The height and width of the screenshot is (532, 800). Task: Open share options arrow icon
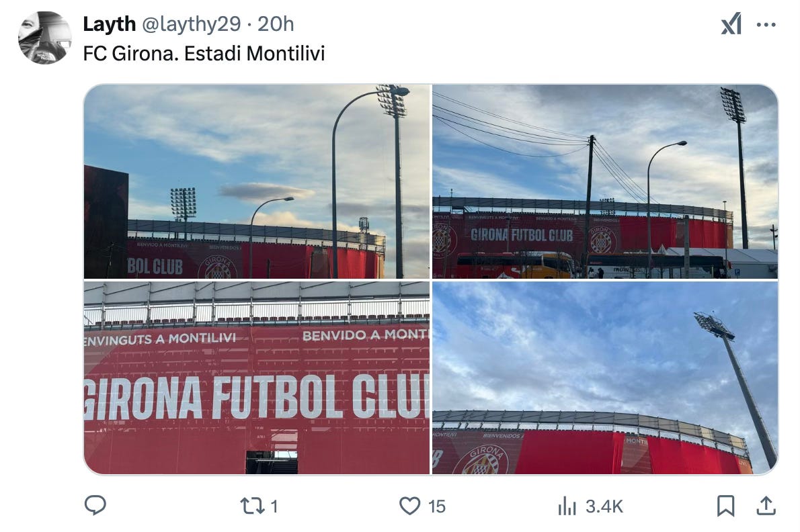(766, 506)
